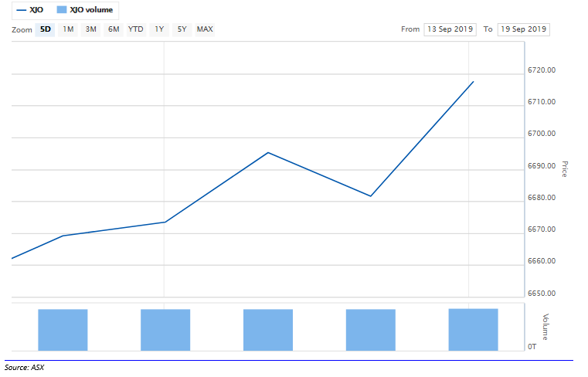Image resolution: width=588 pixels, height=377 pixels.
Task: Set chart zoom to MAX
Action: (x=205, y=29)
